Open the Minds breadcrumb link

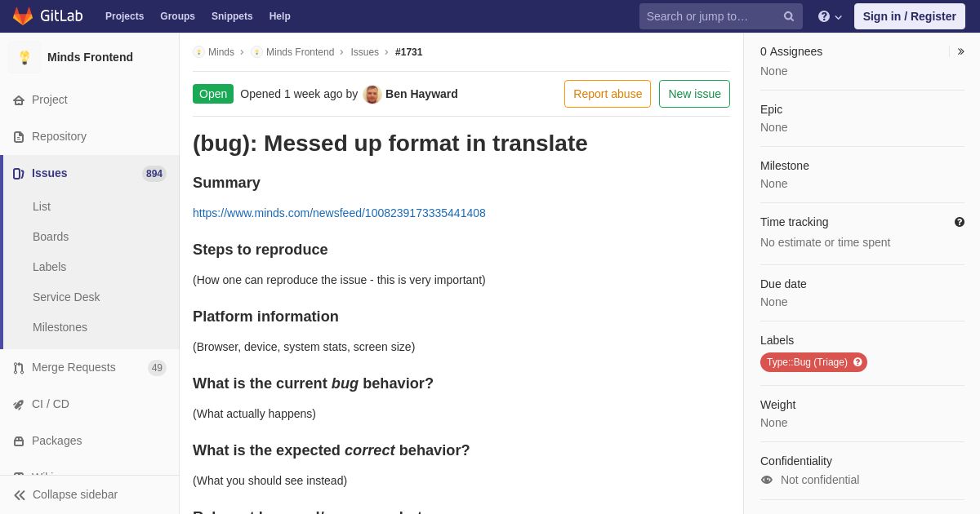pyautogui.click(x=221, y=52)
